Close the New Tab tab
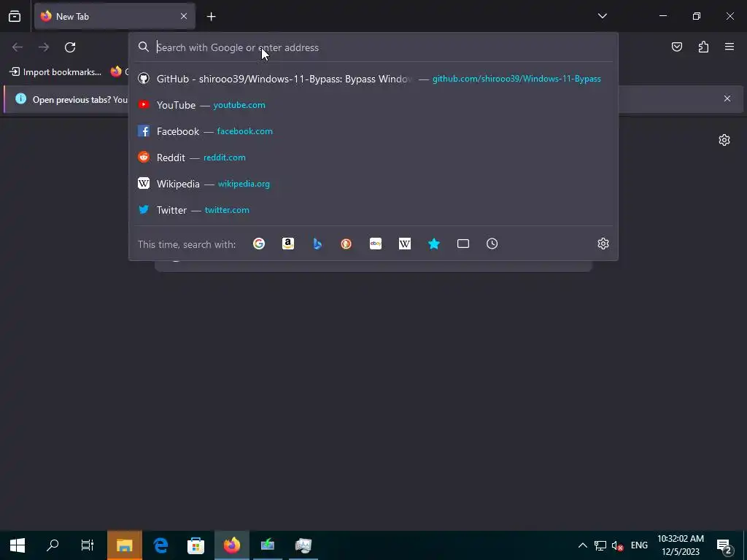This screenshot has width=747, height=560. [183, 16]
